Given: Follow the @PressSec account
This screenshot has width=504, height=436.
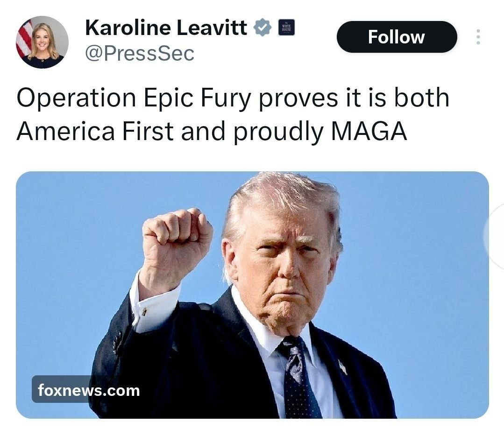Looking at the screenshot, I should coord(397,37).
